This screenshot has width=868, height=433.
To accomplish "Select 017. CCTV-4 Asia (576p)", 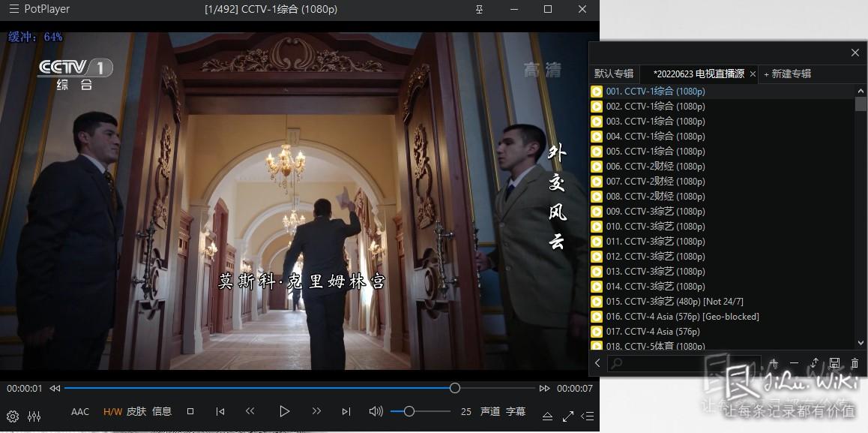I will click(x=723, y=332).
